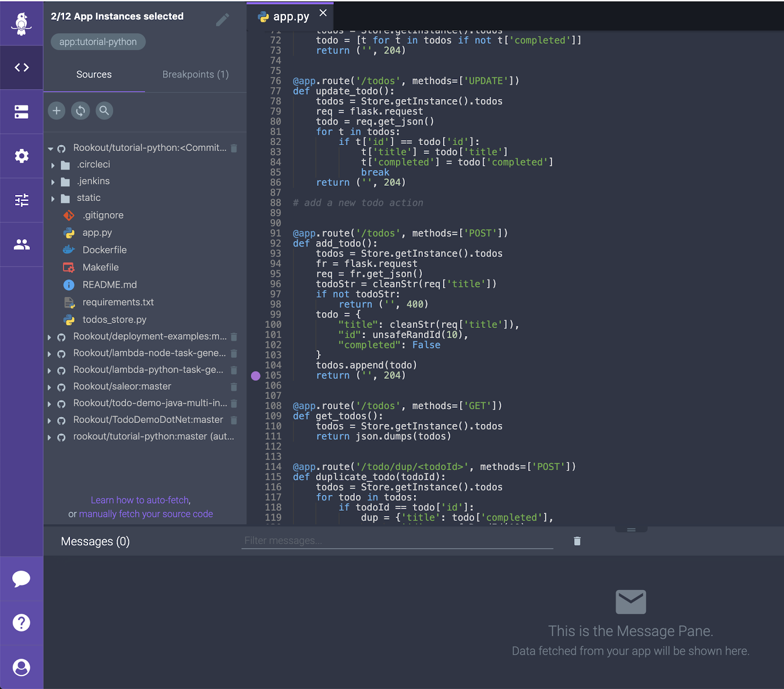Open the Learn how to auto-fetch link
The image size is (784, 689).
[140, 500]
